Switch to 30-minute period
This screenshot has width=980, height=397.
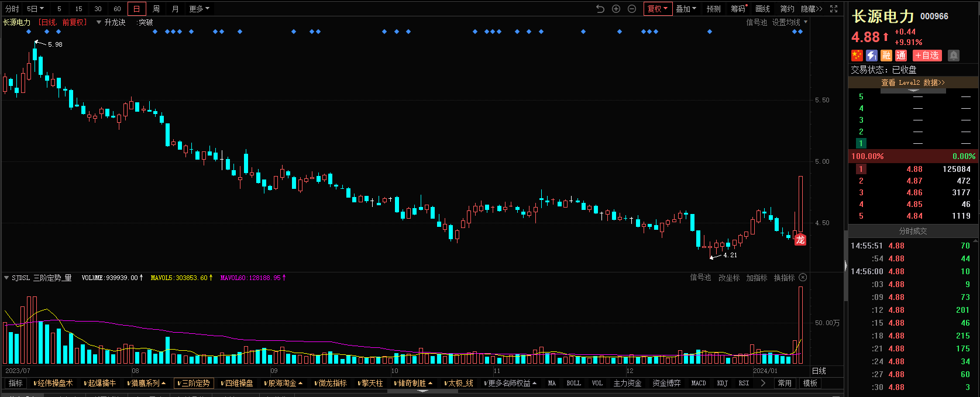point(98,9)
